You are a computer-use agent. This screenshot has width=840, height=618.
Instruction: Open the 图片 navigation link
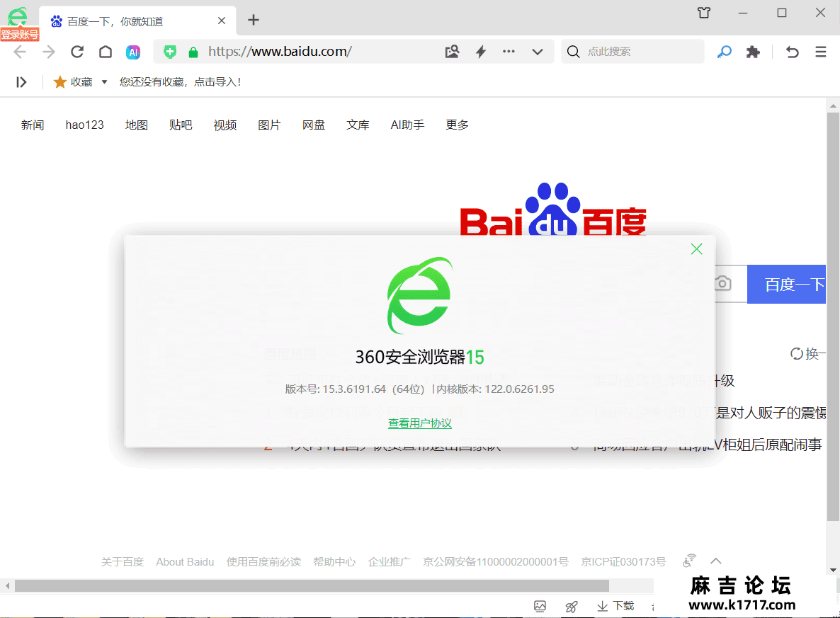click(269, 125)
